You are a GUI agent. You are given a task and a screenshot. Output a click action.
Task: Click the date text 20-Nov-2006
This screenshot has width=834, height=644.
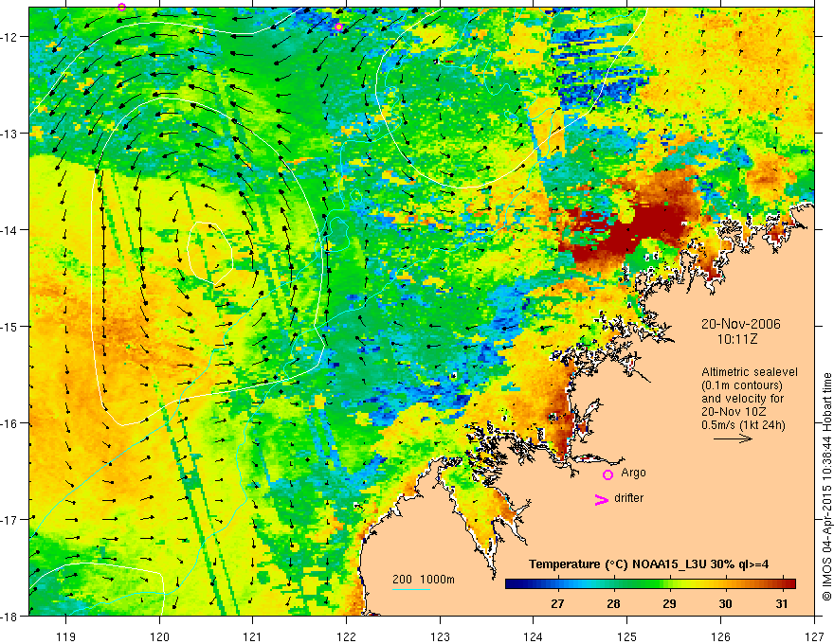pyautogui.click(x=740, y=324)
